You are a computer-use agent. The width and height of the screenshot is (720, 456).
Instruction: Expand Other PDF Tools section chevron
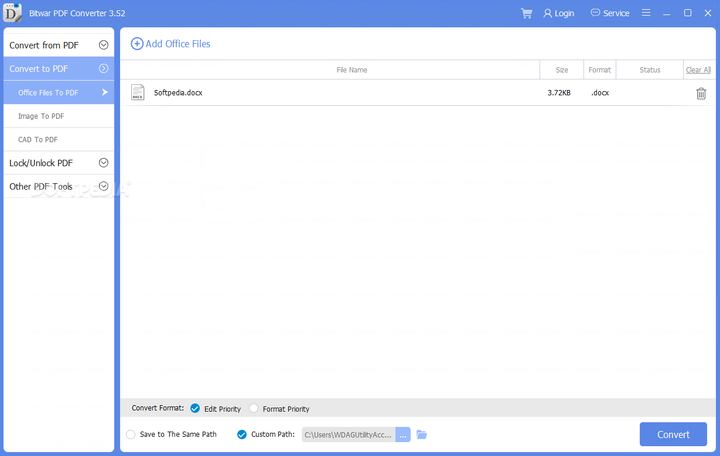click(104, 186)
